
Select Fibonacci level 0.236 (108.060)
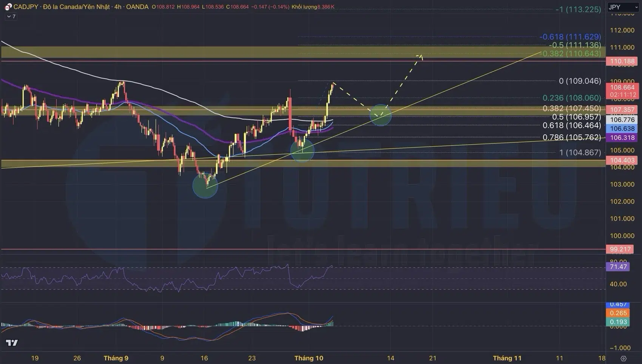[572, 98]
